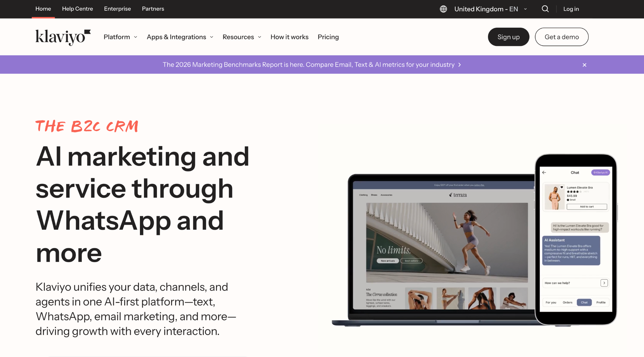Click the banner's right arrow chevron
The image size is (644, 357).
[x=459, y=65]
